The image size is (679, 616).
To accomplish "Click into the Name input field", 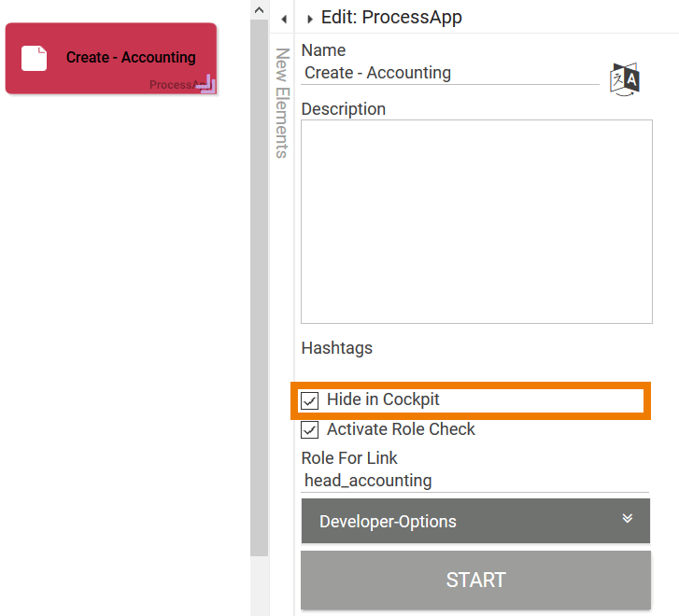I will 450,73.
